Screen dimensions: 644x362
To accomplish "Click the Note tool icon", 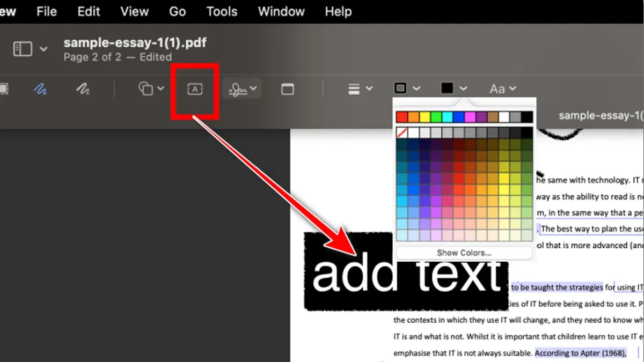I will coord(288,90).
